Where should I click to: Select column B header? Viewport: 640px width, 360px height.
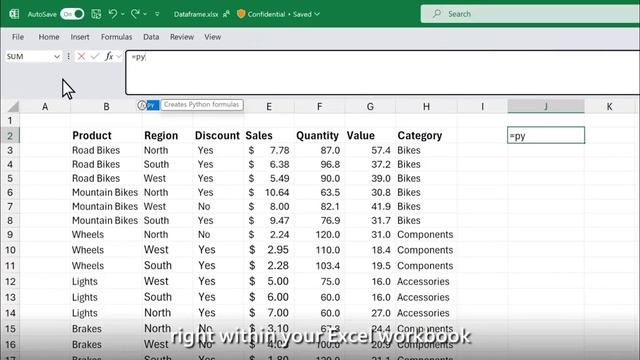(x=106, y=107)
